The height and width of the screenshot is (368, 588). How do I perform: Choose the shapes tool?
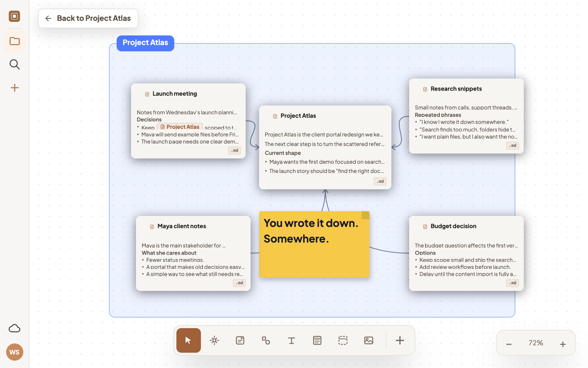click(x=266, y=340)
